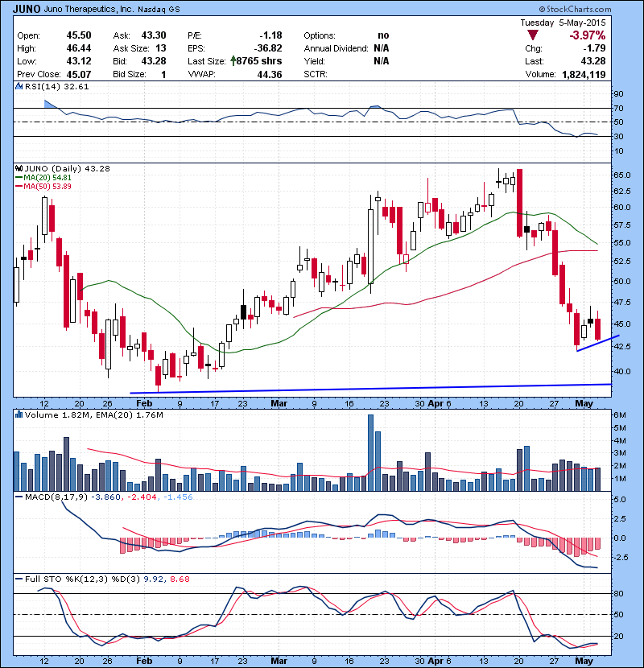Click 'Volume 1.82M, EMA(20) 1.76M' label
Image resolution: width=644 pixels, height=668 pixels.
(x=93, y=414)
